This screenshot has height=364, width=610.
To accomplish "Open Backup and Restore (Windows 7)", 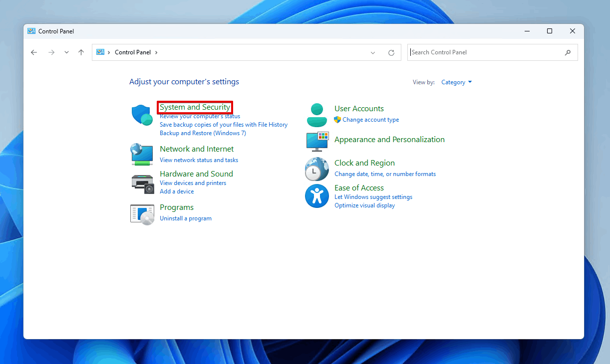I will [x=203, y=133].
